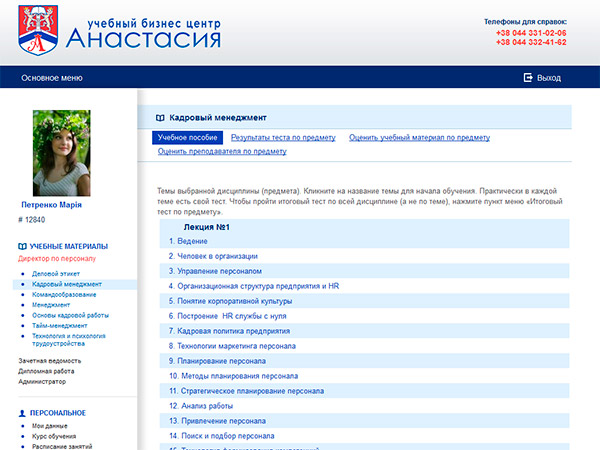This screenshot has height=450, width=600.
Task: Open topic 7 Кадровая политика предприятия
Action: click(235, 331)
